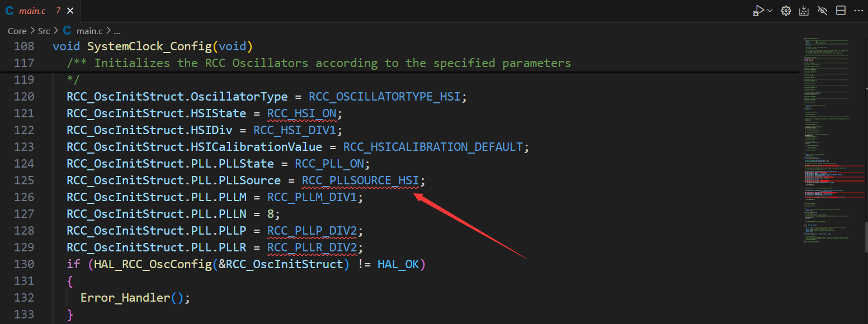This screenshot has width=868, height=324.
Task: Click the Debug/Run play icon
Action: click(x=758, y=11)
